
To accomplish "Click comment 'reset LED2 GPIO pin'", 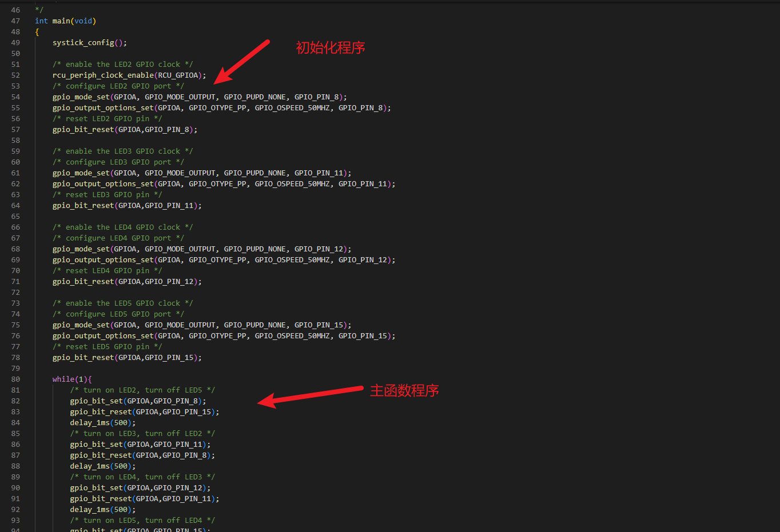I will (x=108, y=119).
